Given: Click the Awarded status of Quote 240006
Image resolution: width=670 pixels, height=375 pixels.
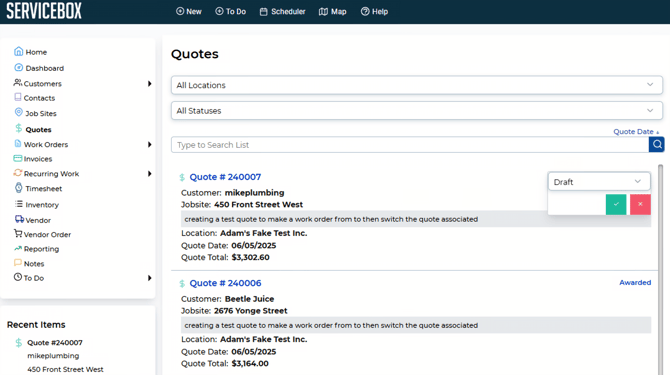Looking at the screenshot, I should tap(635, 282).
